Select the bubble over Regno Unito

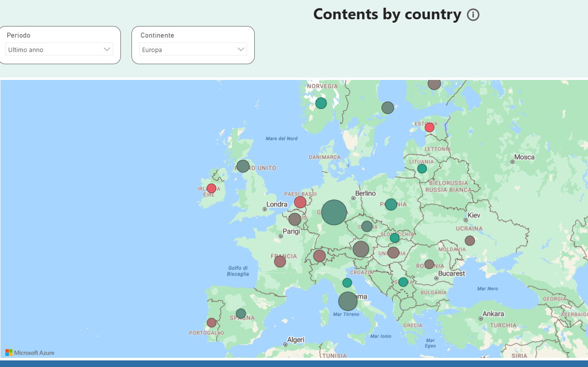(243, 166)
